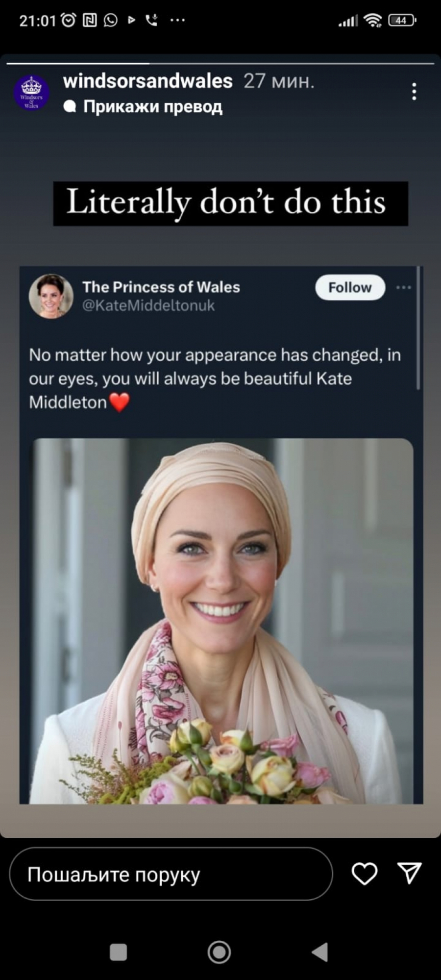Screen dimensions: 441x980
Task: Tap Прикажи превод to show translation
Action: click(x=152, y=106)
